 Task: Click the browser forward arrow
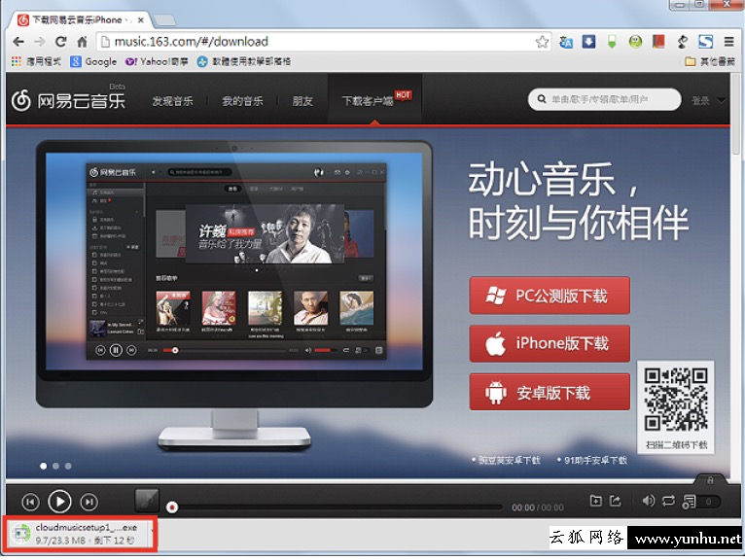(40, 42)
